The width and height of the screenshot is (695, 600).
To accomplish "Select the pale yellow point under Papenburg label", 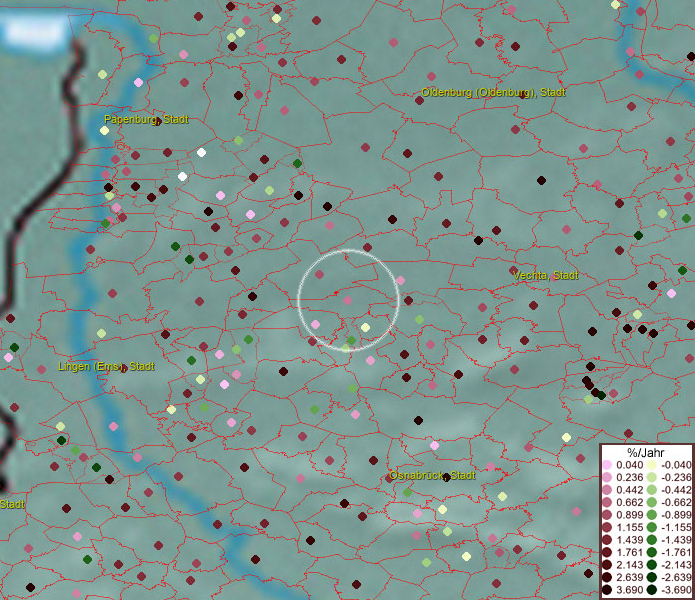I will [105, 130].
